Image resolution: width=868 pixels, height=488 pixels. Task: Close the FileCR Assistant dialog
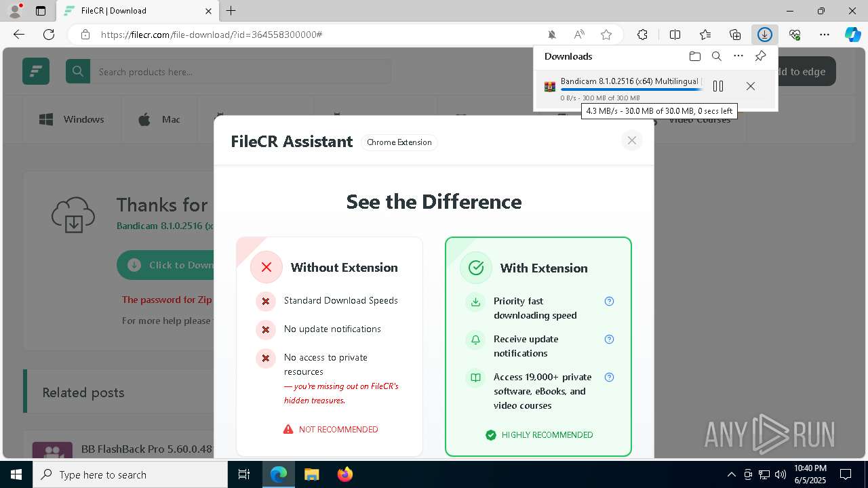click(631, 140)
